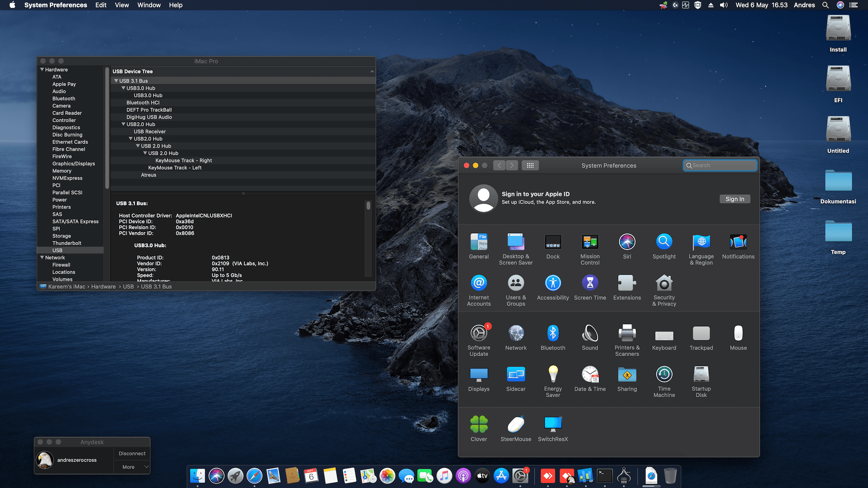Open Printers & Scanners preferences
The image size is (868, 488).
coord(627,340)
